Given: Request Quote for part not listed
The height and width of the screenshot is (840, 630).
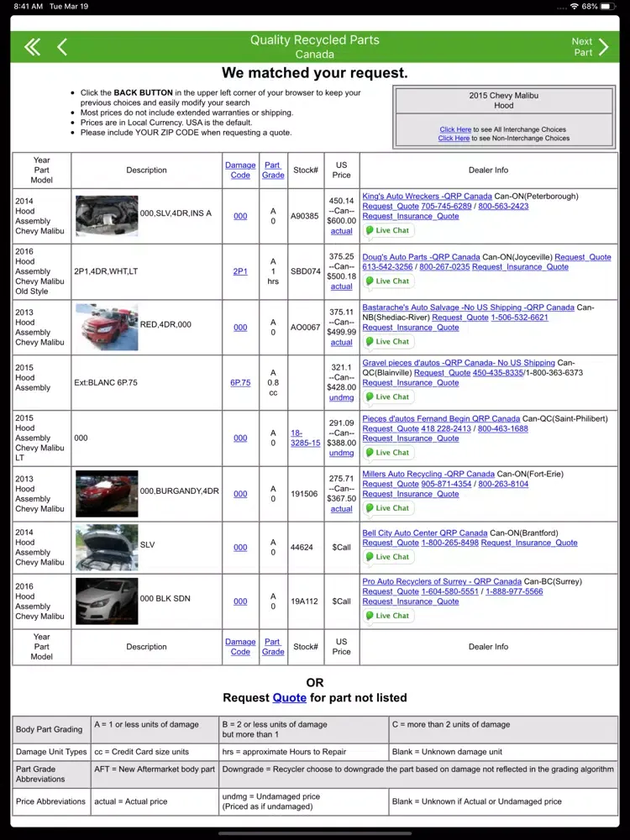Looking at the screenshot, I should pos(289,697).
